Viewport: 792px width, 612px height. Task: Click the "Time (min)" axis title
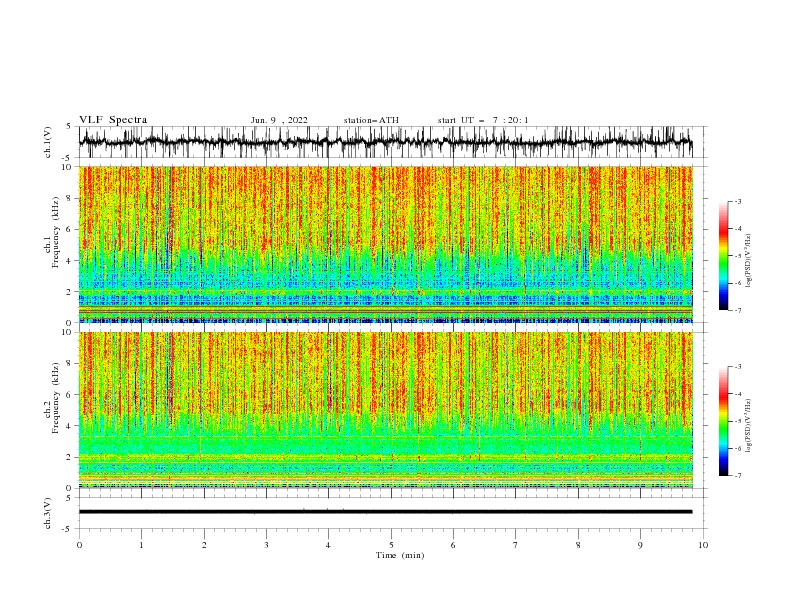400,555
